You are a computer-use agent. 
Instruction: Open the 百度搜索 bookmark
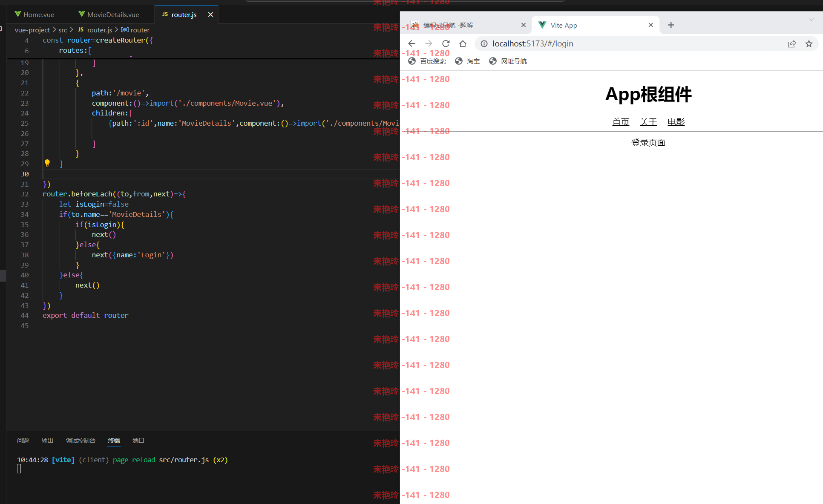click(427, 61)
